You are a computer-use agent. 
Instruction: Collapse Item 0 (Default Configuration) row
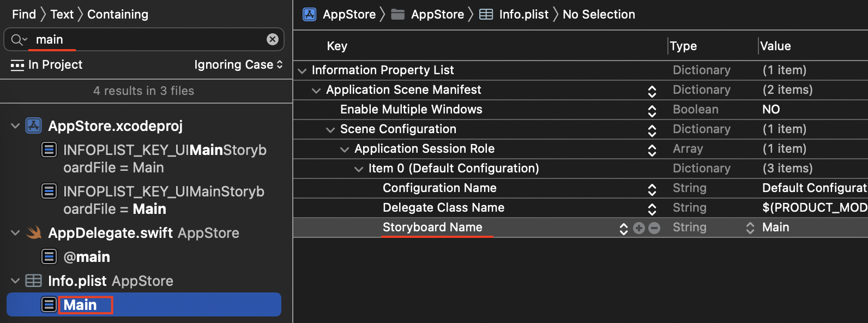[x=359, y=169]
